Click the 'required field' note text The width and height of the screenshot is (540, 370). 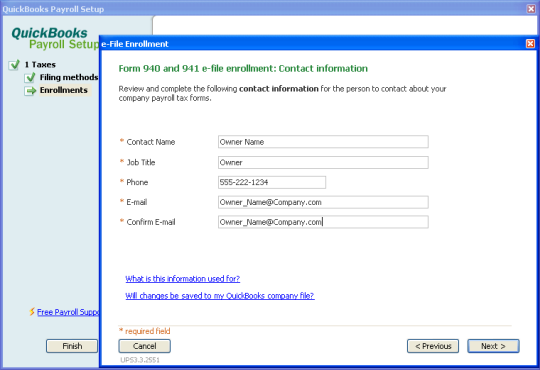pyautogui.click(x=147, y=331)
